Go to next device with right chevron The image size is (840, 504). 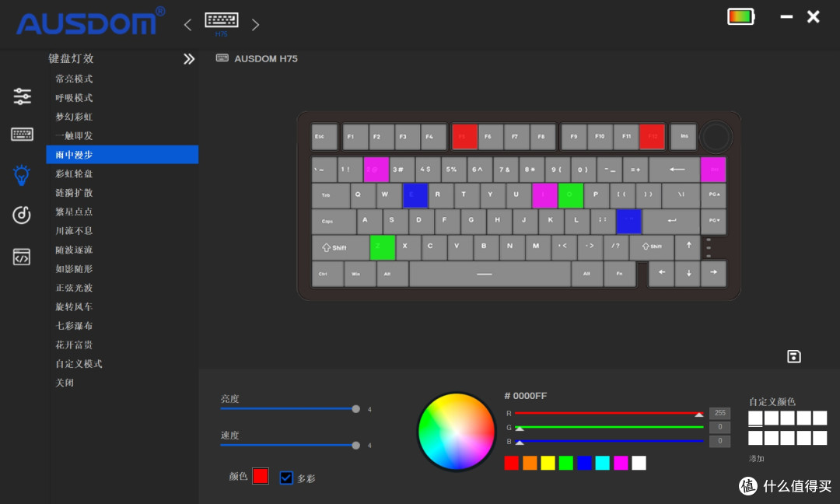point(256,25)
